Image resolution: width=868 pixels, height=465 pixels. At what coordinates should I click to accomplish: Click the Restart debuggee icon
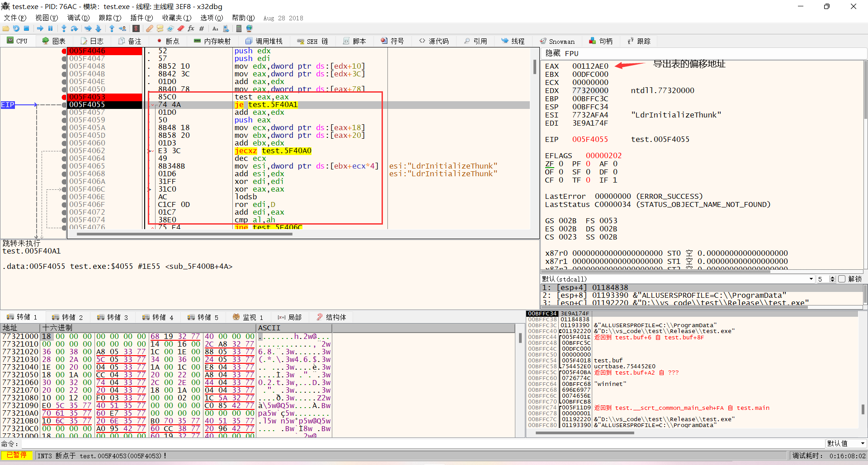(16, 28)
